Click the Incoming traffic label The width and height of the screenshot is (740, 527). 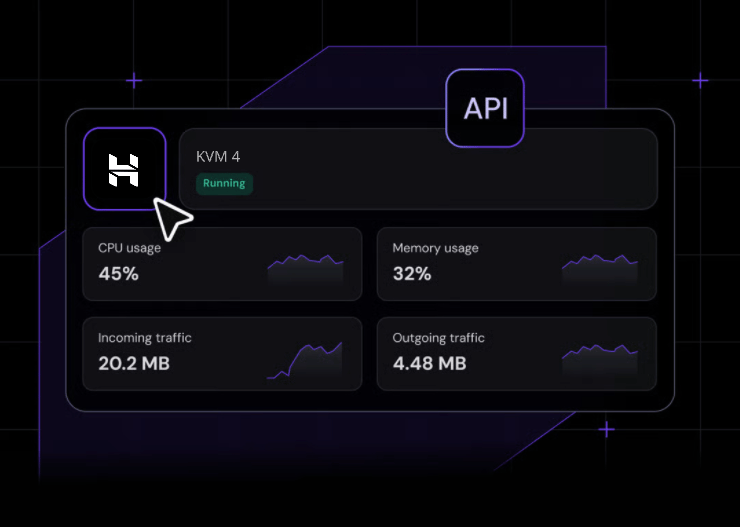pos(144,338)
